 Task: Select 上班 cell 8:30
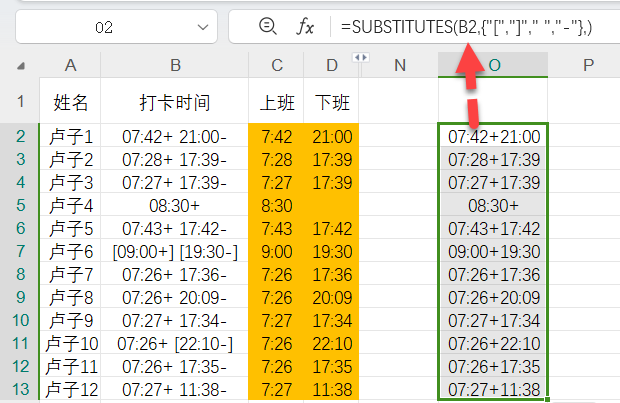(x=276, y=205)
